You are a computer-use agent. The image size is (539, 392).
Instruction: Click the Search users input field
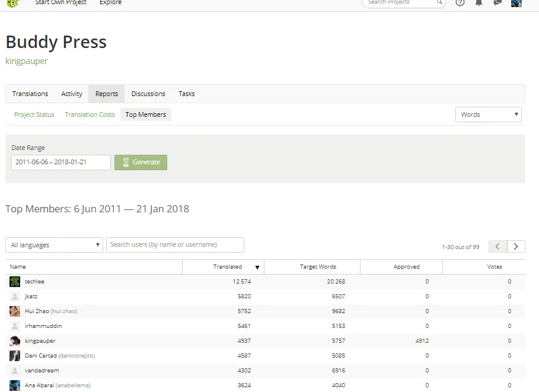[x=175, y=245]
